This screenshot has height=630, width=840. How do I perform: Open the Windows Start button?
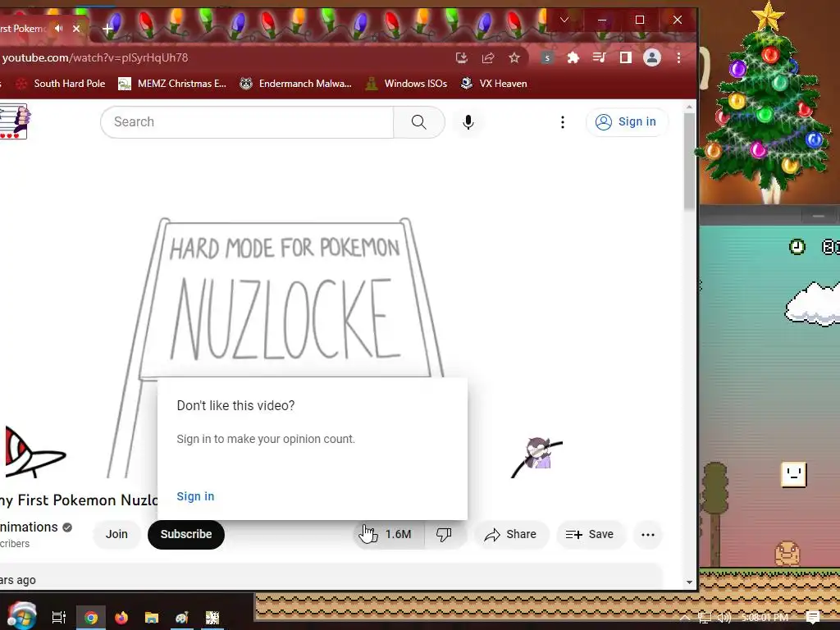(x=21, y=616)
